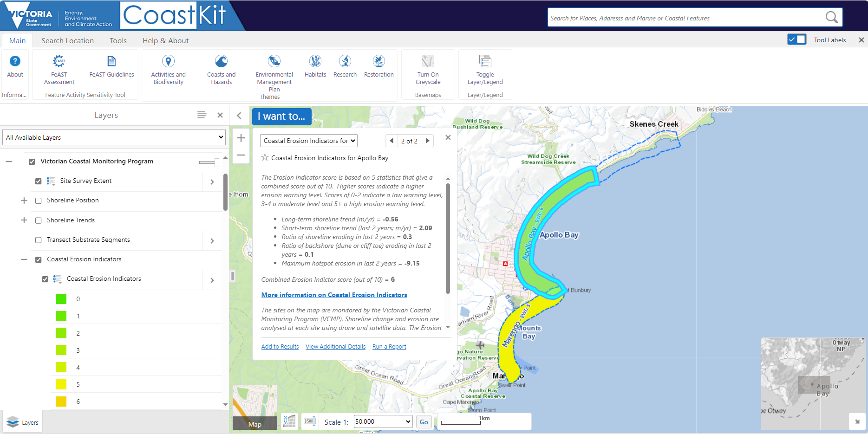
Task: Select Coasts and Hazards theme
Action: (221, 70)
